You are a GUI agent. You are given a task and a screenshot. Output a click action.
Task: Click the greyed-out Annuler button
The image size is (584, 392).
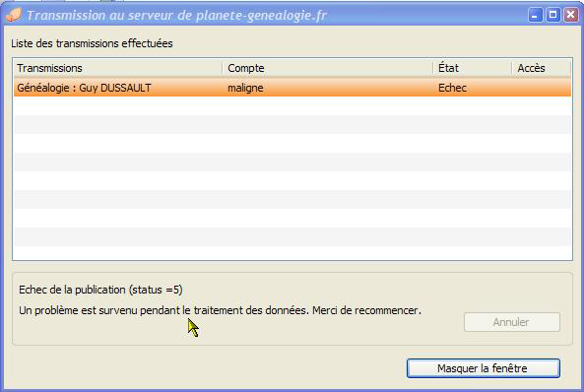[x=512, y=322]
